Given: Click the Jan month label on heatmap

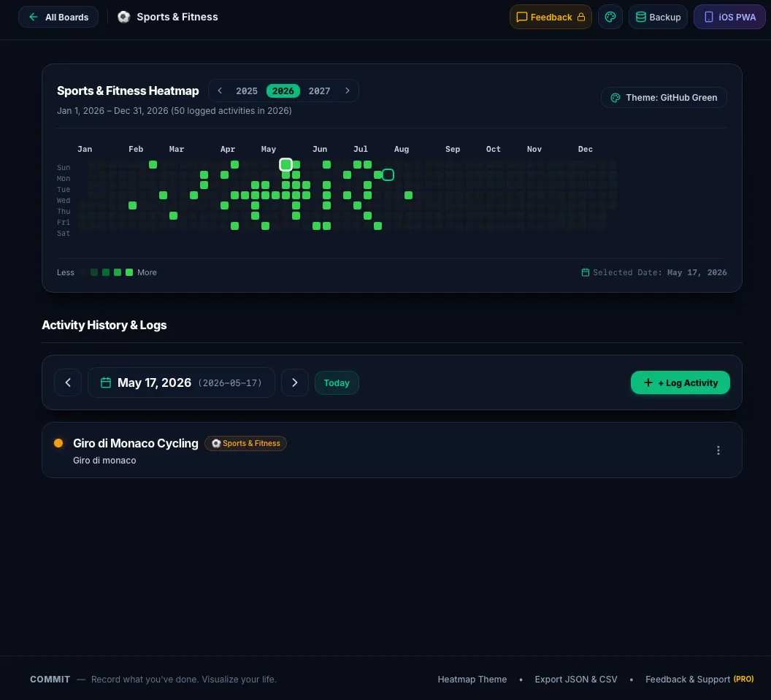Looking at the screenshot, I should [85, 149].
